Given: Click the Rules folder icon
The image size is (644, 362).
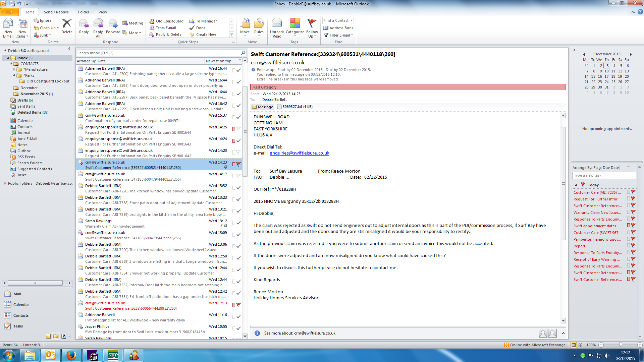Looking at the screenshot, I should click(259, 24).
